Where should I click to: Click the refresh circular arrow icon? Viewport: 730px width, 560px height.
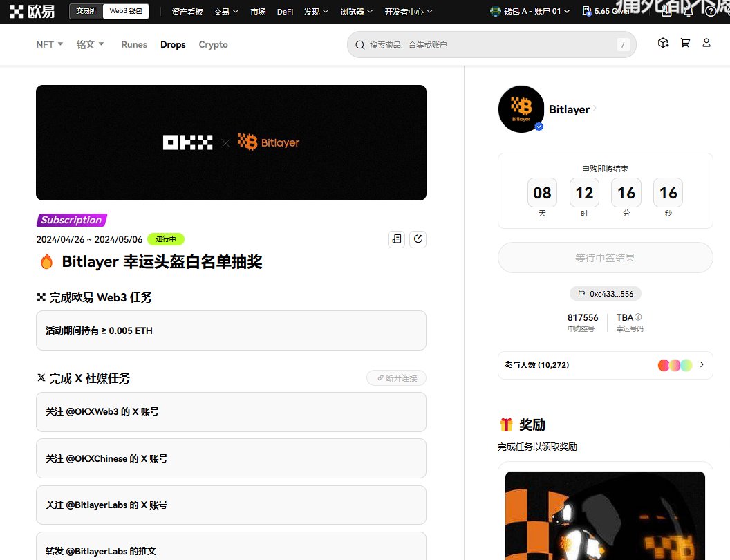tap(418, 239)
